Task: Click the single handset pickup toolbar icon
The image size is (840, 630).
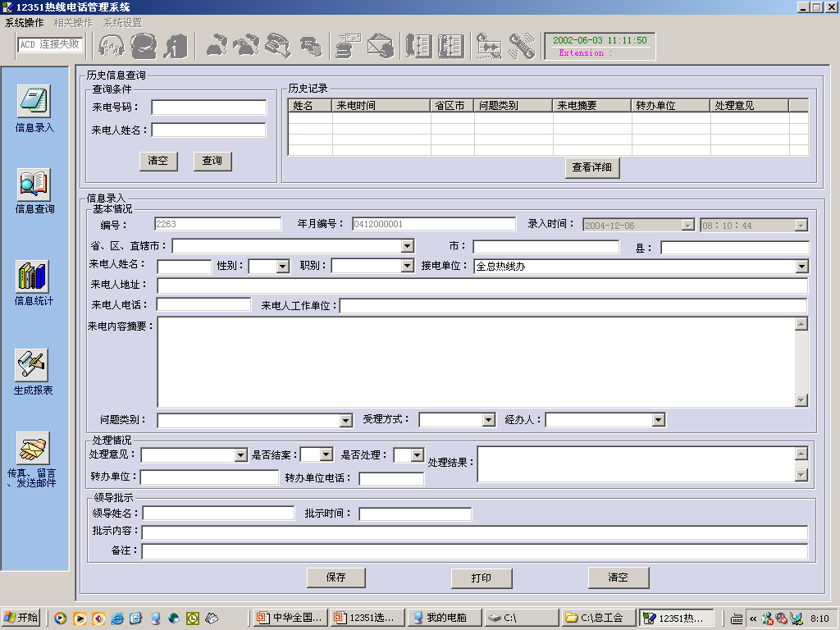Action: [x=217, y=46]
